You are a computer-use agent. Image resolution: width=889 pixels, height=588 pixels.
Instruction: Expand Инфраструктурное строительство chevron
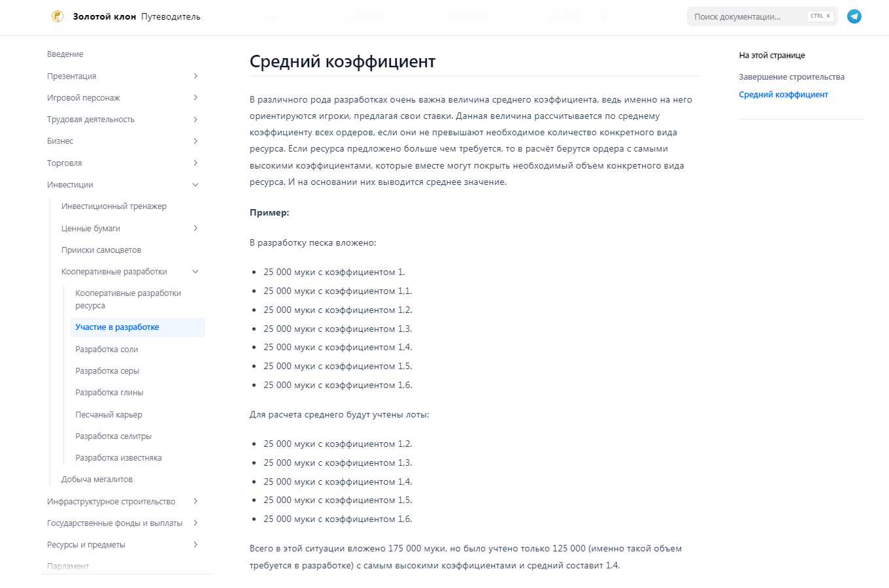click(195, 501)
